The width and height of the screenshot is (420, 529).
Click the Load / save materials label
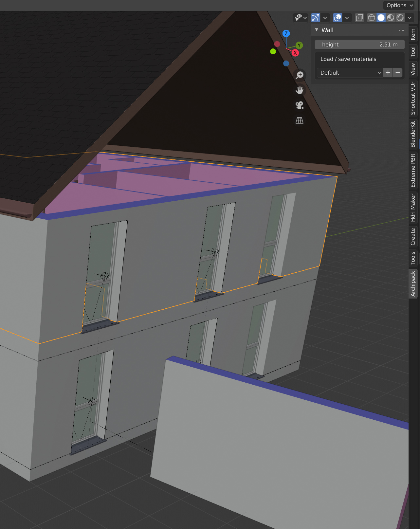click(348, 59)
